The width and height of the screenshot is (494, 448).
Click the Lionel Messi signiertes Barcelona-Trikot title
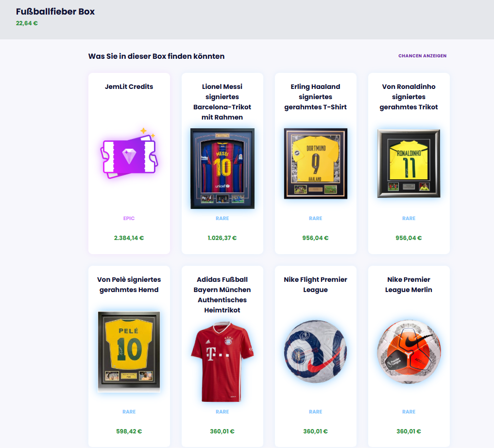click(222, 102)
